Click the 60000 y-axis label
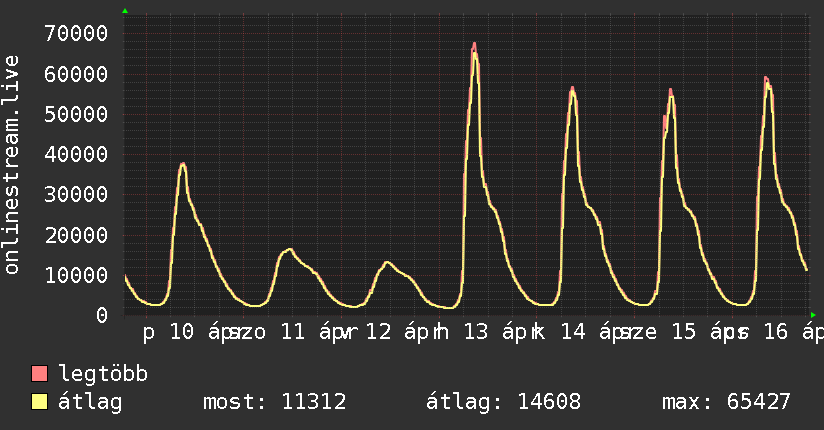 [76, 74]
